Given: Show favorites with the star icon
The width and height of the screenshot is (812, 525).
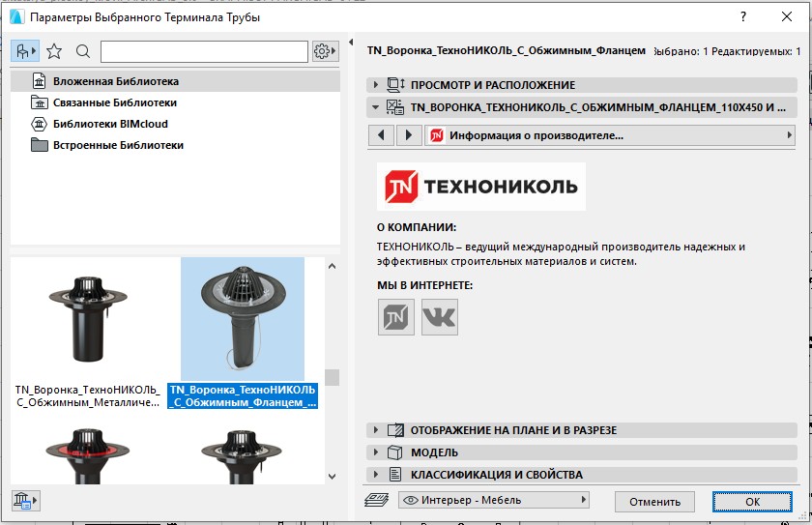Looking at the screenshot, I should 54,51.
